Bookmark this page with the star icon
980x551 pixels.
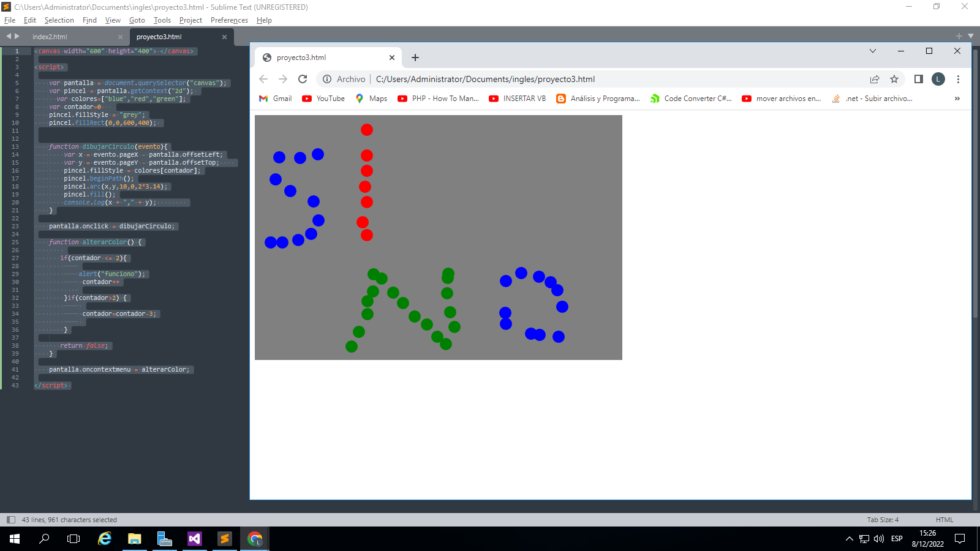(x=894, y=79)
